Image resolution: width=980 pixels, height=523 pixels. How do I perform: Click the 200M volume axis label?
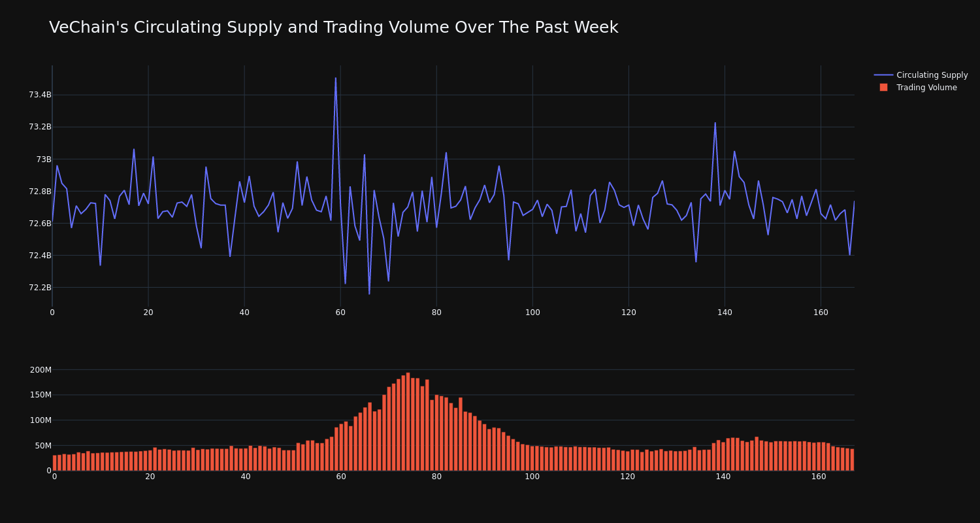[41, 369]
